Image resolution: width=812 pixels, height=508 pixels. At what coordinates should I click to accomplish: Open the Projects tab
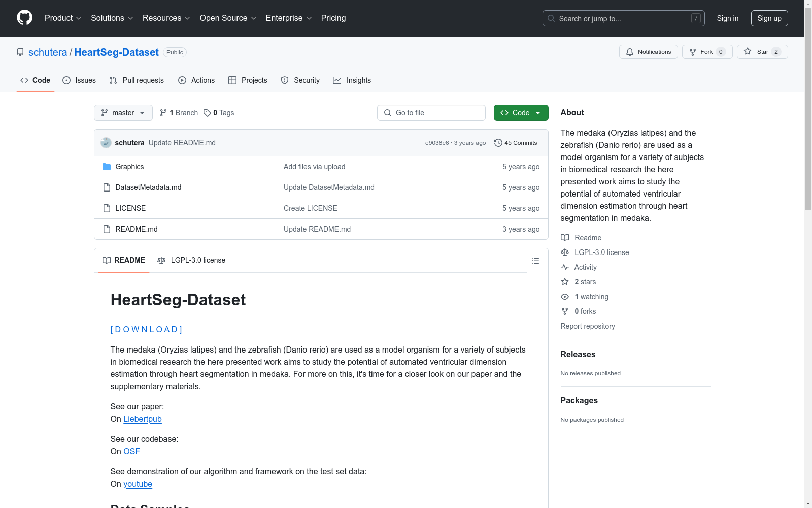click(248, 80)
